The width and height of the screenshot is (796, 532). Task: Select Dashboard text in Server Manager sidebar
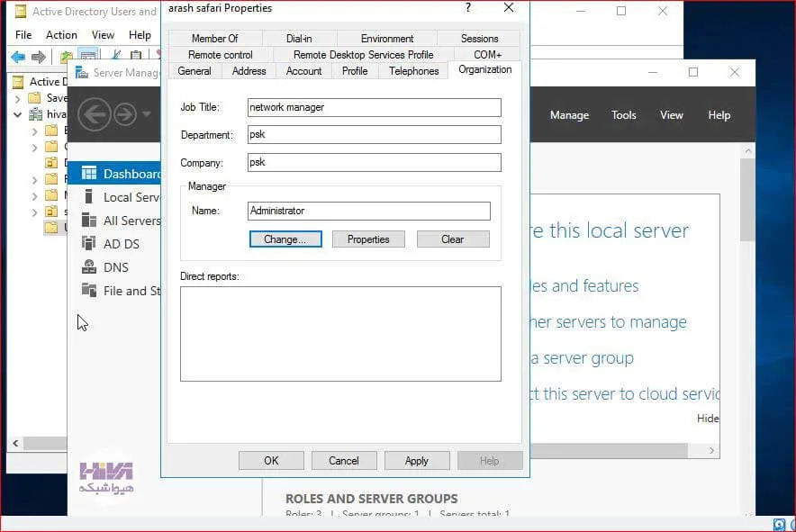click(131, 174)
